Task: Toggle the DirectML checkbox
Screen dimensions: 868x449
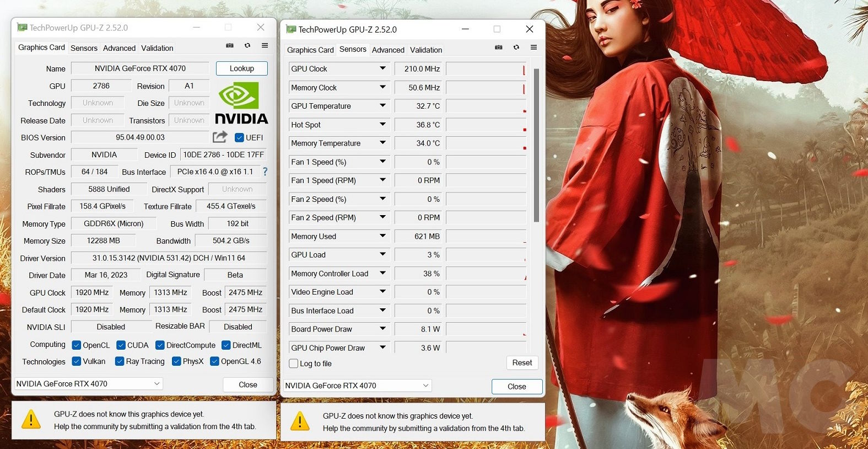Action: pyautogui.click(x=226, y=345)
